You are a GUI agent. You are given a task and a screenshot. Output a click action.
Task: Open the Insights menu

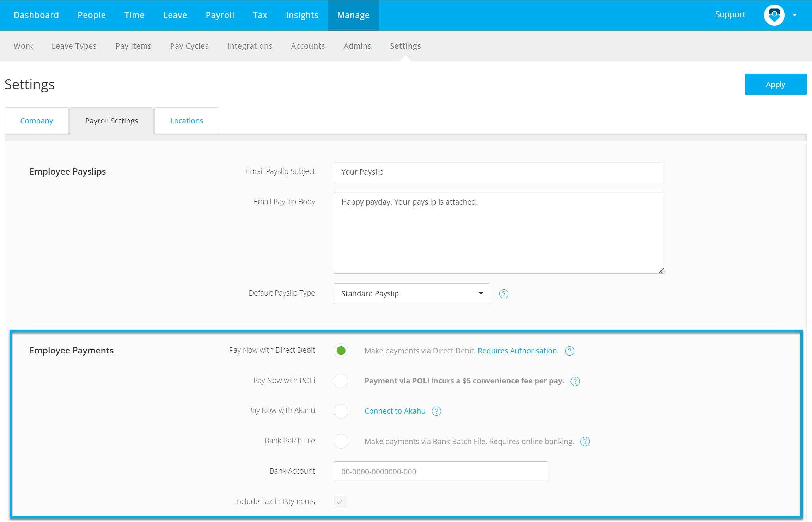(x=302, y=15)
